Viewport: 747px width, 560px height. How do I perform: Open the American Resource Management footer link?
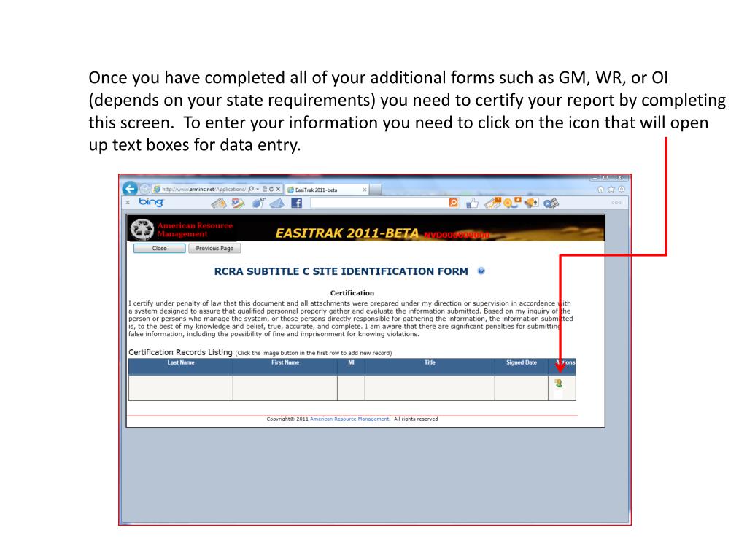coord(349,419)
